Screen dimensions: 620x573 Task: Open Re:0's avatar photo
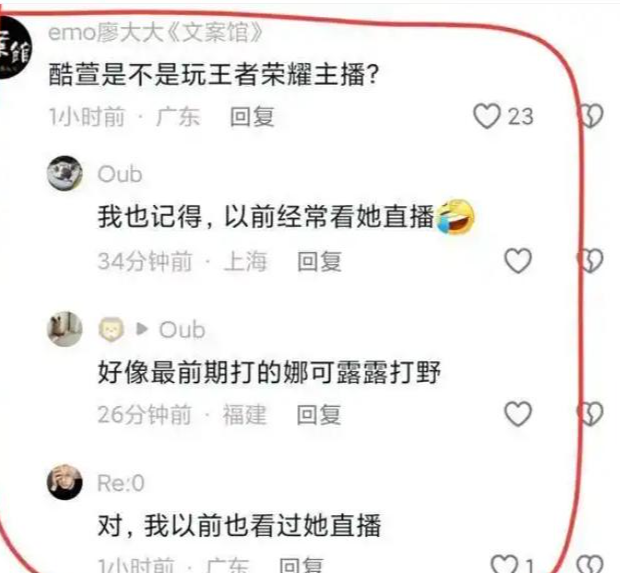[65, 482]
